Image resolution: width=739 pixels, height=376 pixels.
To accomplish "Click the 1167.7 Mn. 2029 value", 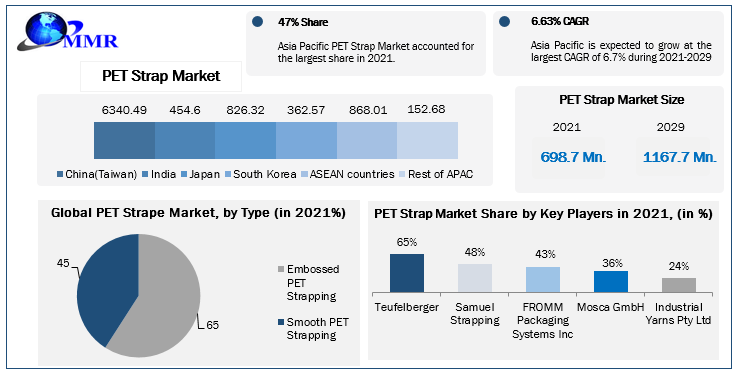I will point(679,157).
